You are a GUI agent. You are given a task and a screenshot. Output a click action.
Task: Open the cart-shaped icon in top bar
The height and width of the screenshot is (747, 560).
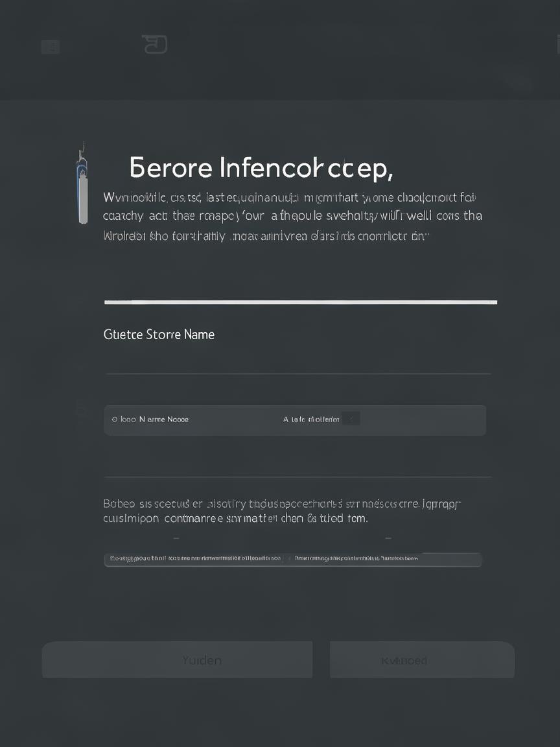pos(155,44)
